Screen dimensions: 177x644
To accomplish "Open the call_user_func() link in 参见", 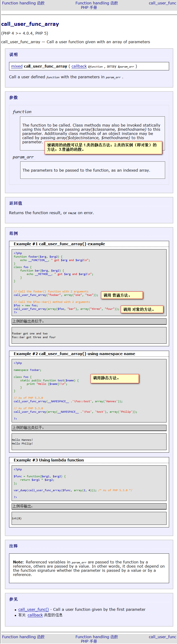I will [x=33, y=609].
